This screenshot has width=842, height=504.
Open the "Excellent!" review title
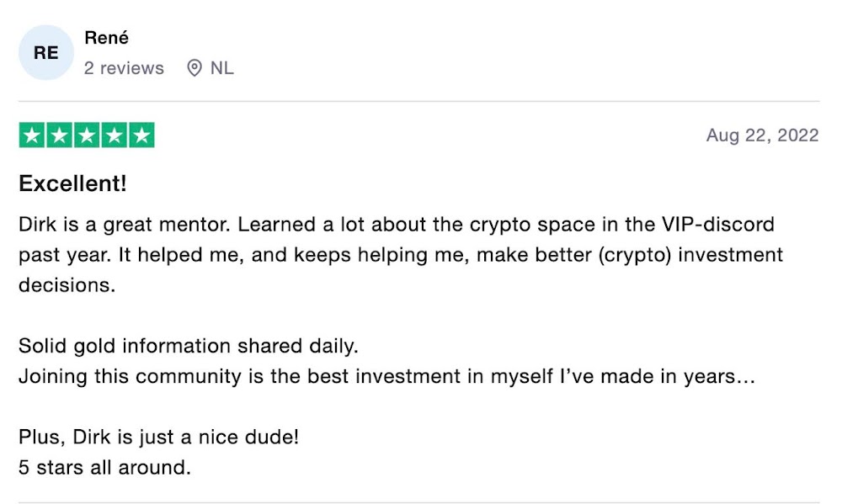[x=72, y=183]
